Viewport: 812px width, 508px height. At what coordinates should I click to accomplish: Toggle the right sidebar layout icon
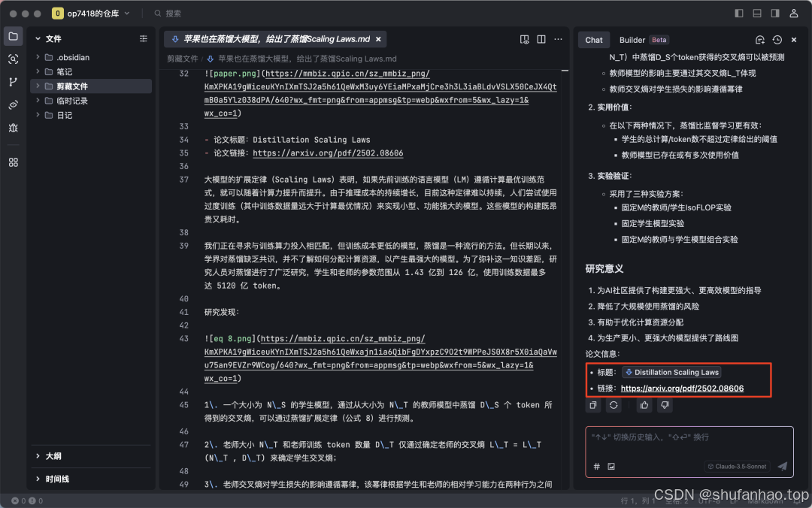point(775,14)
